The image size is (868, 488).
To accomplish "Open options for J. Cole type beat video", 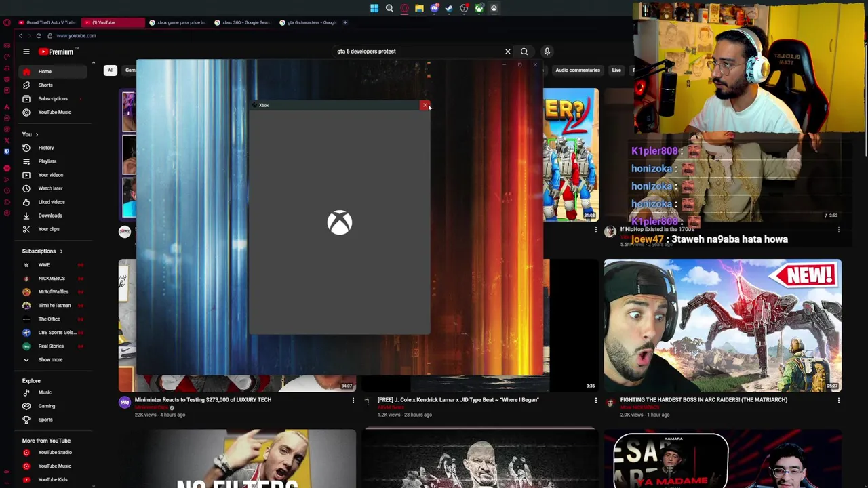I will 596,401.
